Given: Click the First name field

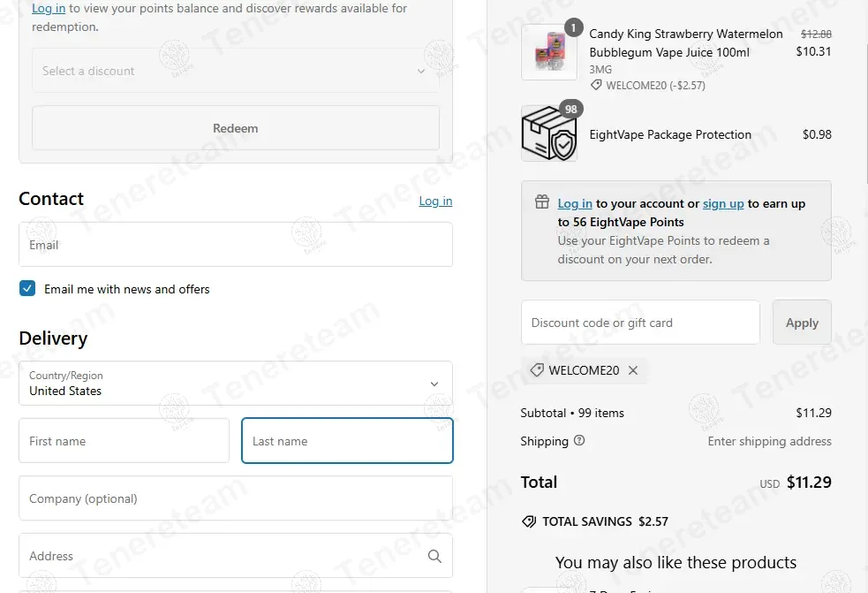Looking at the screenshot, I should click(124, 441).
